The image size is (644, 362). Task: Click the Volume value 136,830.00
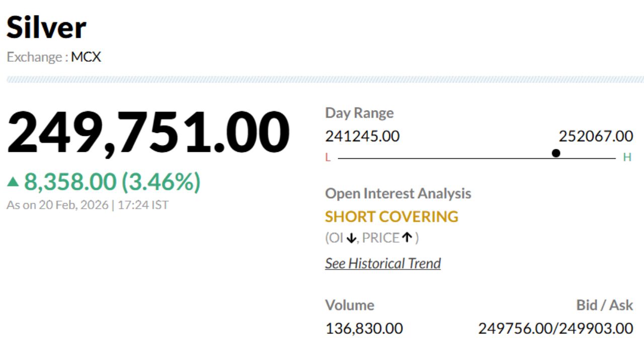pyautogui.click(x=364, y=329)
